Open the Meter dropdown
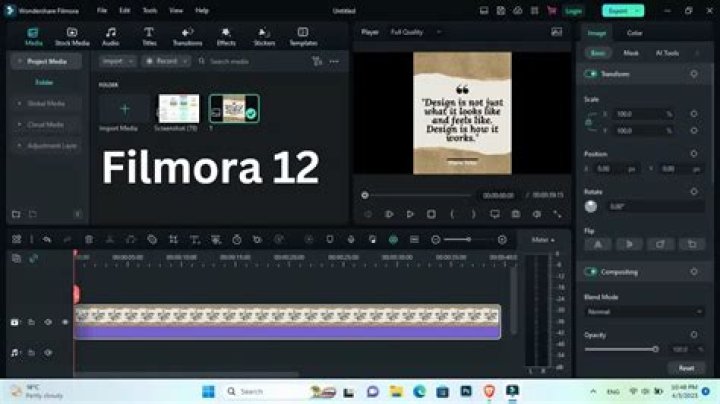Viewport: 720px width, 404px height. 543,240
